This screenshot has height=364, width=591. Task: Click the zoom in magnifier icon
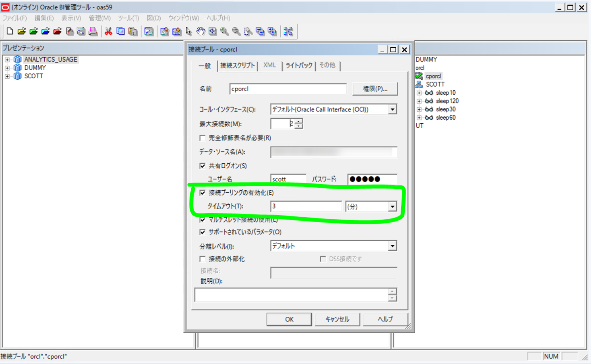click(x=224, y=31)
